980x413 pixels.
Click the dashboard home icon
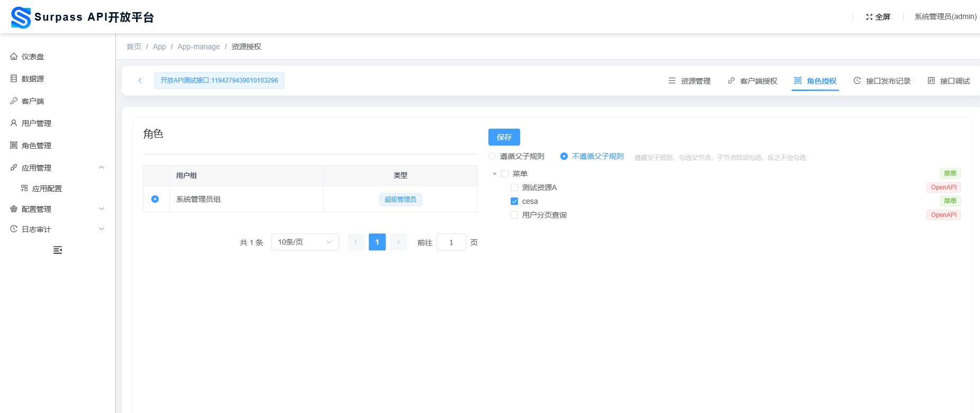click(14, 57)
